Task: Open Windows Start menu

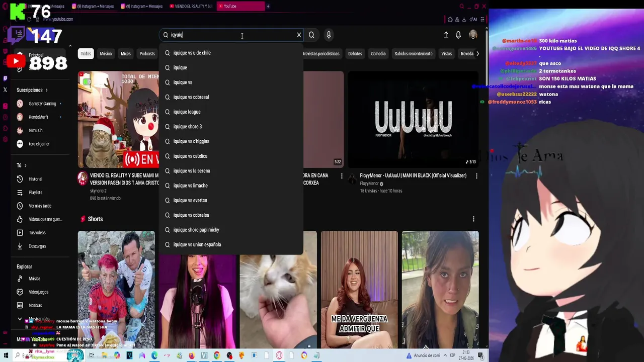Action: (x=5, y=355)
